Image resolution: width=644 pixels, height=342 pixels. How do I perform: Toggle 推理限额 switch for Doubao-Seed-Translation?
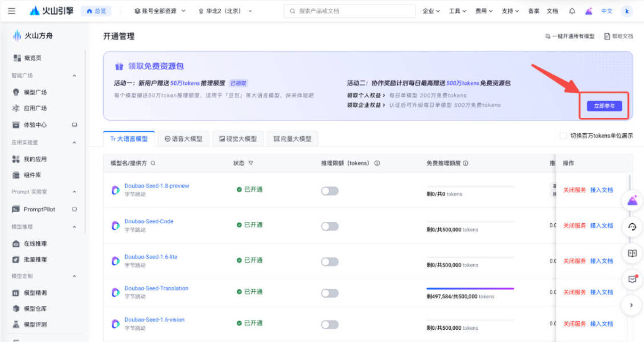click(x=330, y=293)
